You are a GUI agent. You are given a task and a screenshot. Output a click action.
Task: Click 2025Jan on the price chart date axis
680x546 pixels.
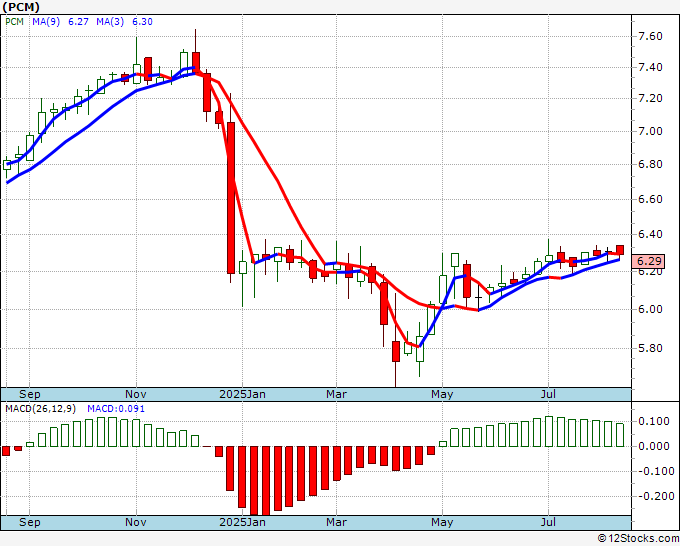coord(242,394)
